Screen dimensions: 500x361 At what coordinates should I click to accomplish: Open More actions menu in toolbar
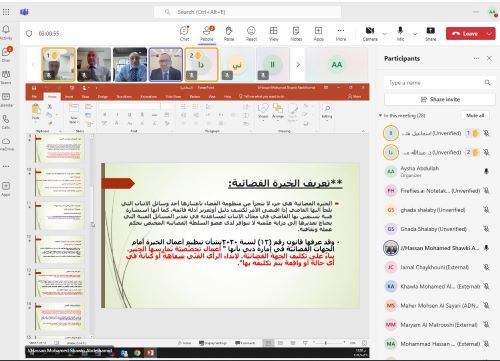pos(341,33)
